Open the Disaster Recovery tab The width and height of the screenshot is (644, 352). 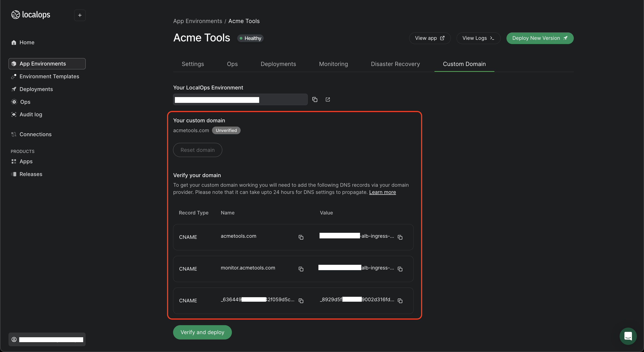click(395, 64)
